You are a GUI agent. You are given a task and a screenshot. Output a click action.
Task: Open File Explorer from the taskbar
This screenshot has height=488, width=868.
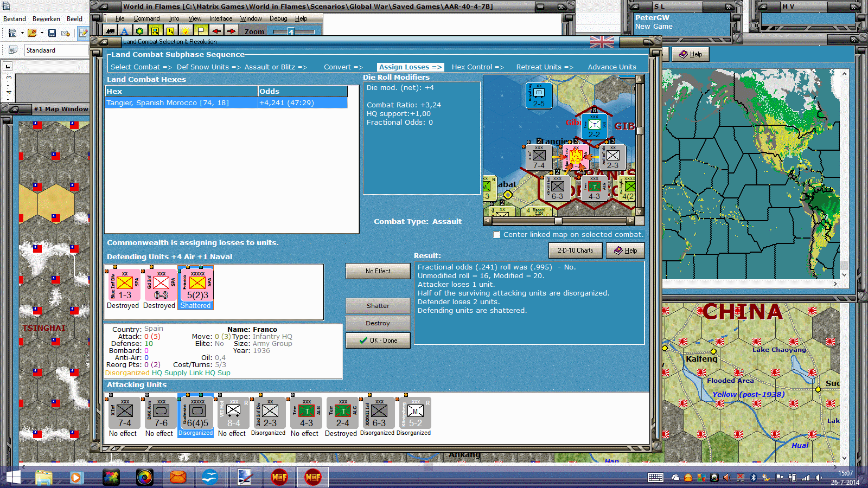(44, 478)
